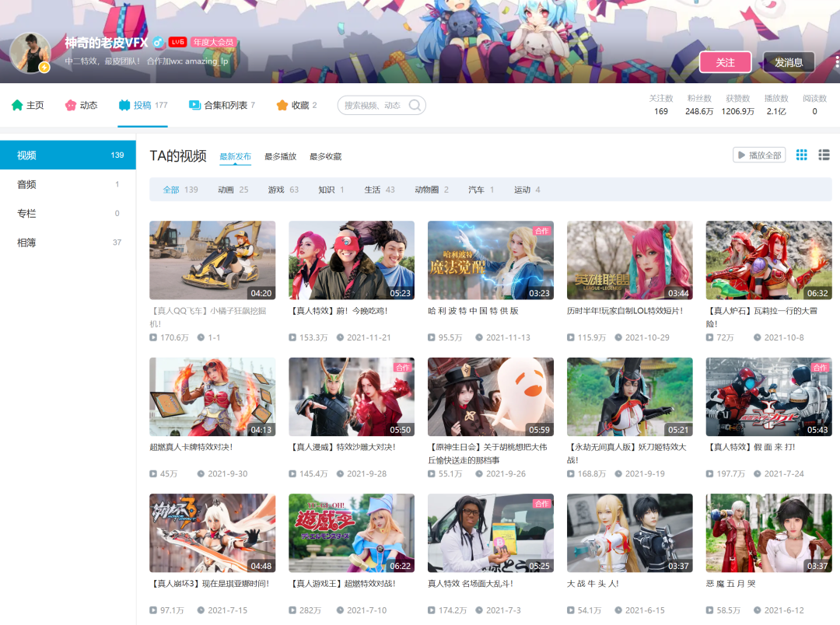
Task: Click the pink 关注 follow button
Action: (726, 62)
